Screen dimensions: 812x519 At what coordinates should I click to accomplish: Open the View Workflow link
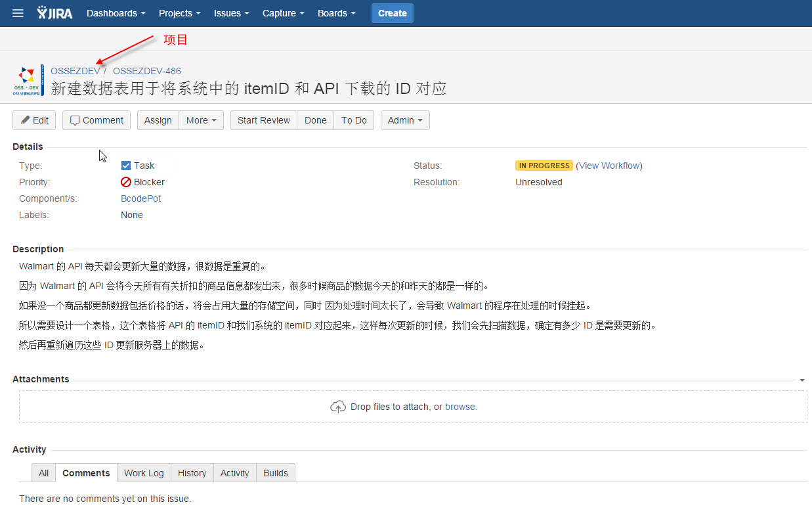click(609, 166)
